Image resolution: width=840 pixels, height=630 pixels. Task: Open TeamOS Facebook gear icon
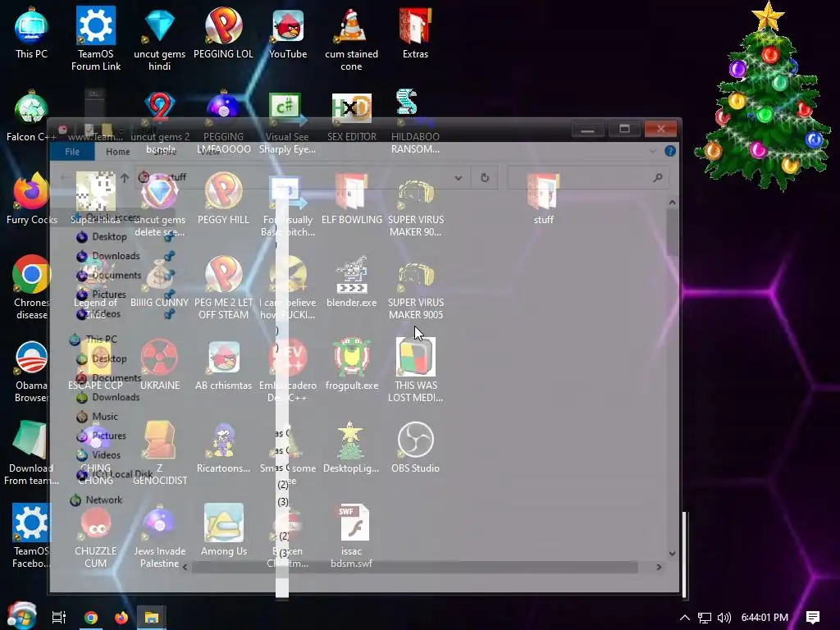31,523
